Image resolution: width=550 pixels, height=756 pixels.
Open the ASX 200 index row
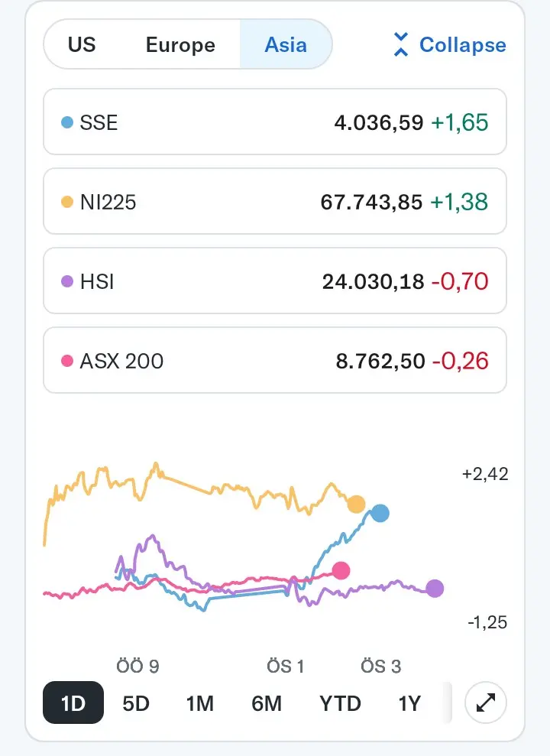275,361
